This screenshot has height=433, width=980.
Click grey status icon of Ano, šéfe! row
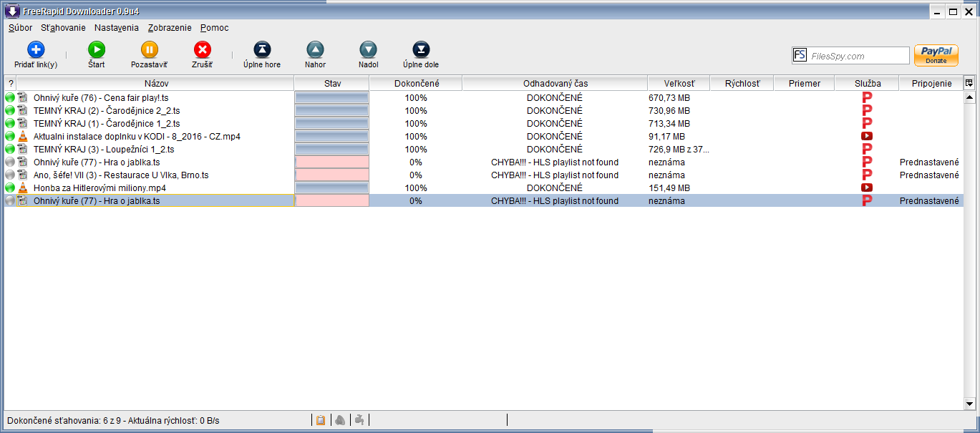(x=10, y=175)
